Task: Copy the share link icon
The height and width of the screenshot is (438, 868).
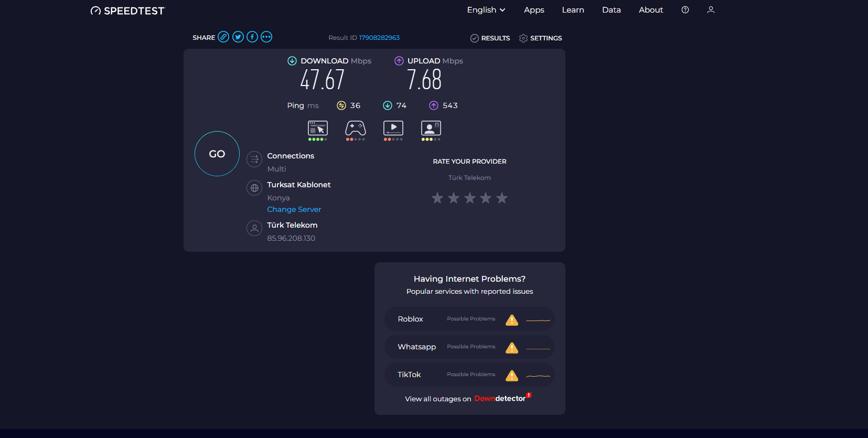Action: pos(223,37)
